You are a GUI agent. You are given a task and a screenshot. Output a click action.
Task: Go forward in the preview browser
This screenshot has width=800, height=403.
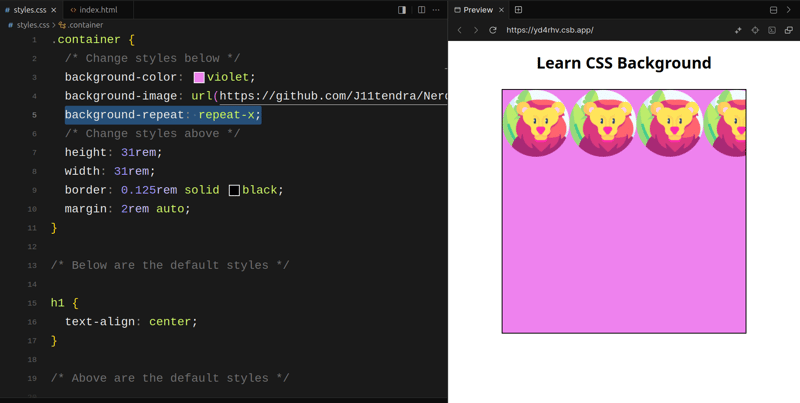[x=476, y=30]
